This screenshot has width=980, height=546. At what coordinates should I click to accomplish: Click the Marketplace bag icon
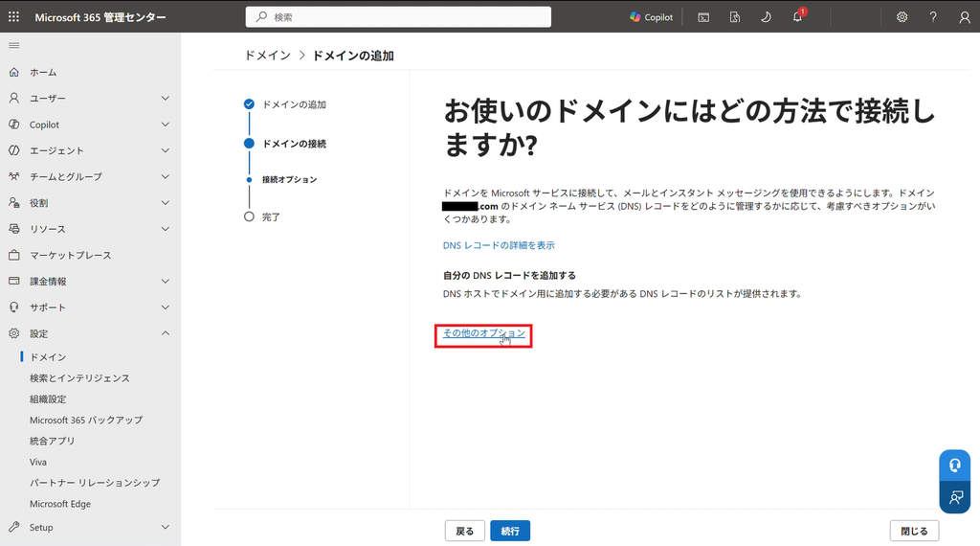click(x=13, y=255)
